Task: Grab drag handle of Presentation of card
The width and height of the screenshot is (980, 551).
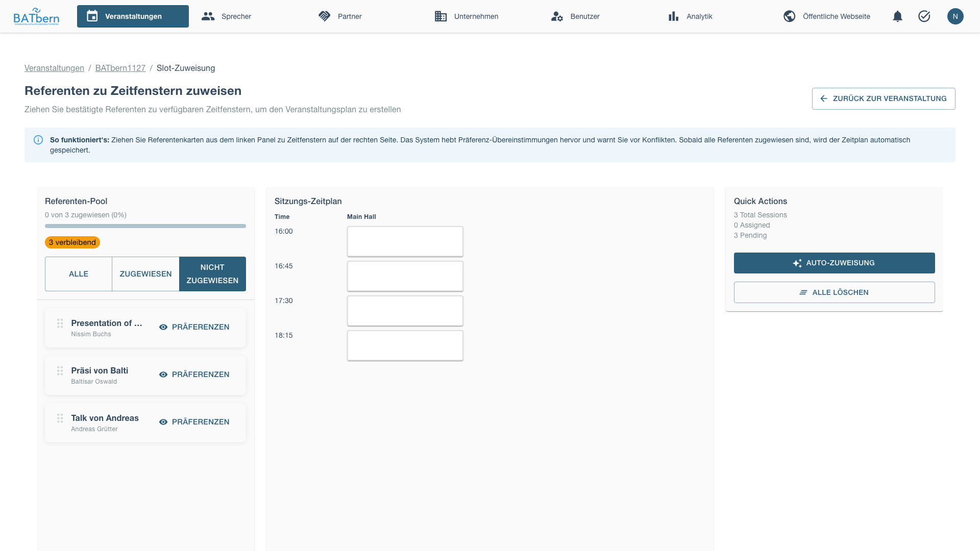Action: [60, 323]
